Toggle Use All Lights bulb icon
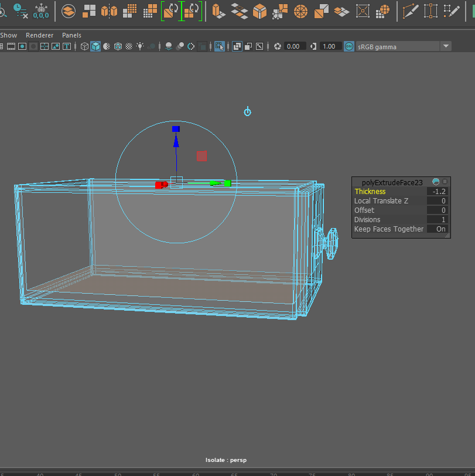Image resolution: width=475 pixels, height=476 pixels. click(140, 46)
